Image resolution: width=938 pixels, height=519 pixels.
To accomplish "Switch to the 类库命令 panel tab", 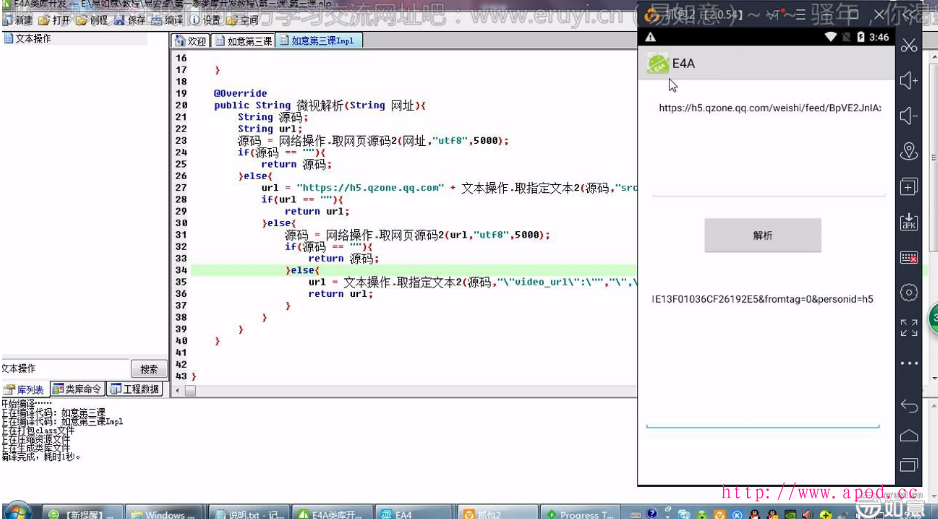I will [x=78, y=389].
